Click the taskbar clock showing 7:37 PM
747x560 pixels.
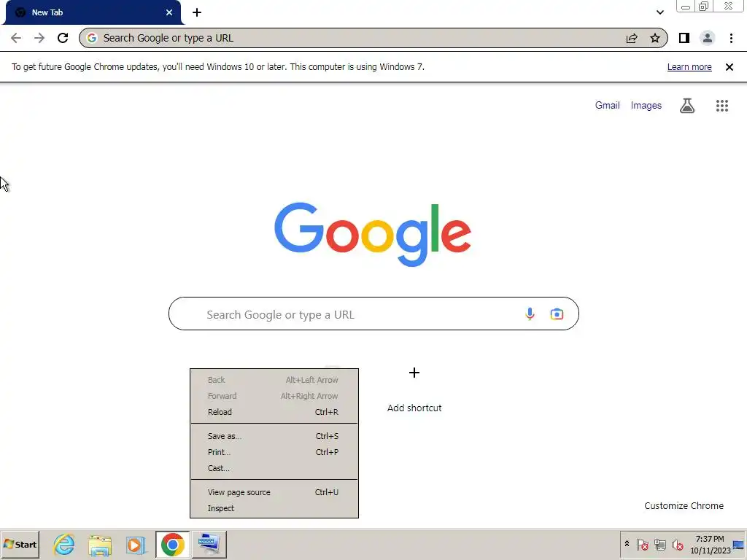(710, 544)
